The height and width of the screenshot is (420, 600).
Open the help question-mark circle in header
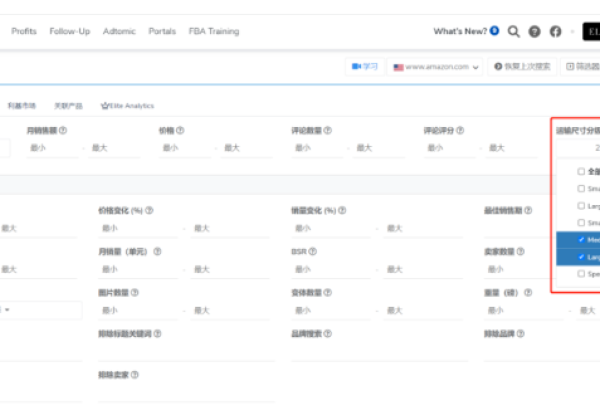pos(535,31)
